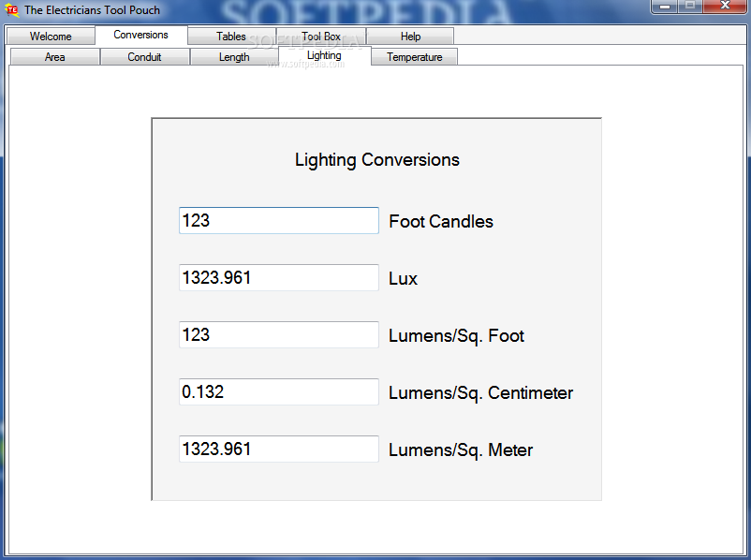Click the Lighting Conversions heading text

click(377, 160)
